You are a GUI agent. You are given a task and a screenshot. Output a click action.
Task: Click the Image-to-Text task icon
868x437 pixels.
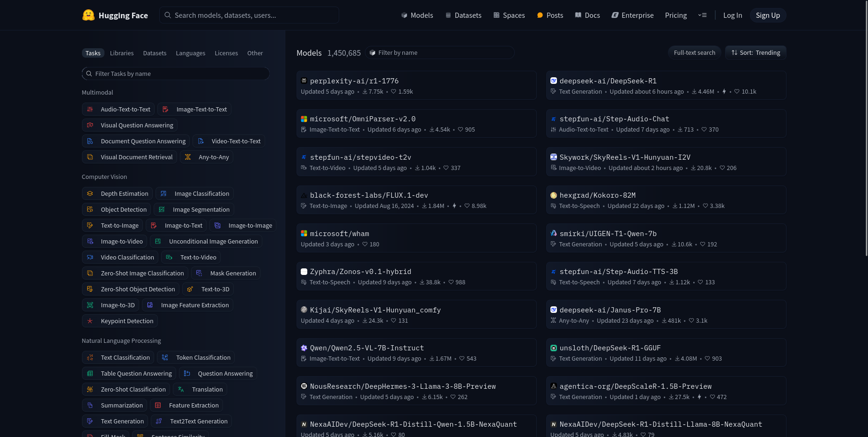pos(154,225)
